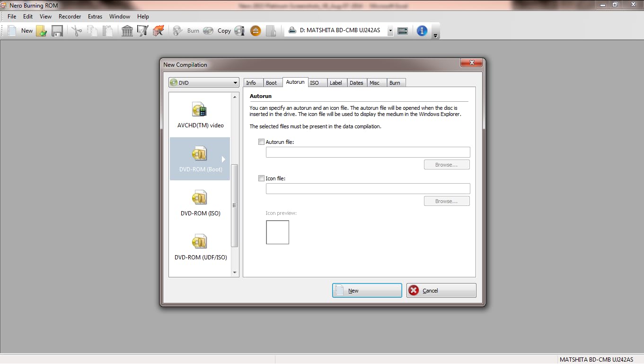Screen dimensions: 644x364
Task: Switch to the Misc tab
Action: 377,83
